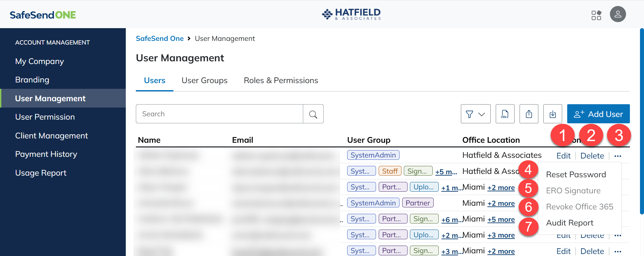Viewport: 644px width, 256px height.
Task: Select User Management in sidebar
Action: tap(63, 98)
